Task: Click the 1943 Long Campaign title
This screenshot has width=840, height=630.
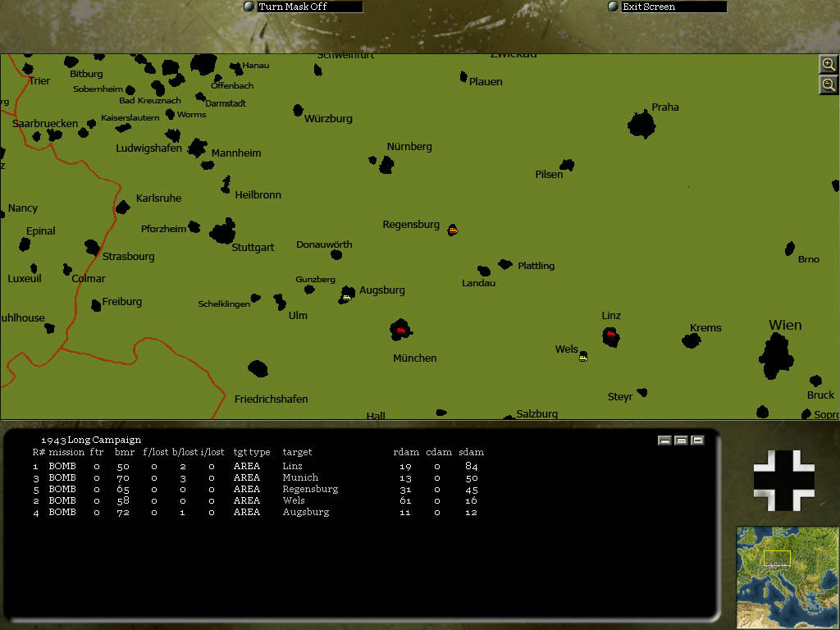Action: coord(91,440)
